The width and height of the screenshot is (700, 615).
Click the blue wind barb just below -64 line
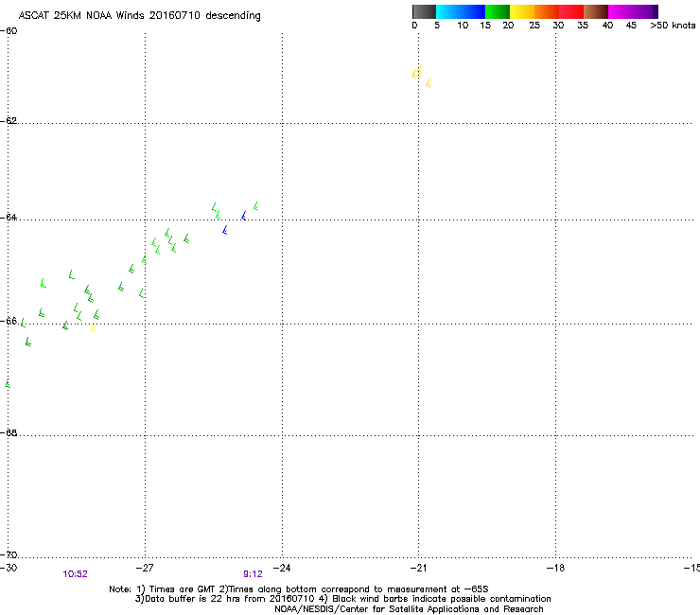pyautogui.click(x=224, y=230)
